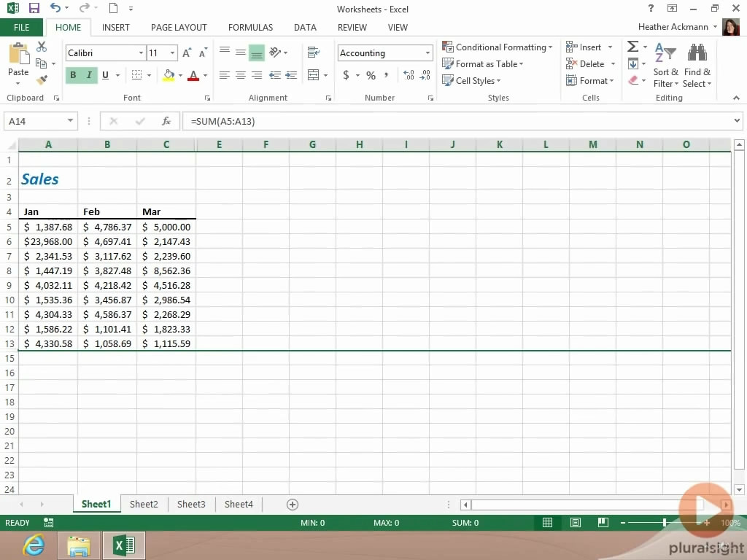Click the Insert cells button
747x560 pixels.
point(589,47)
